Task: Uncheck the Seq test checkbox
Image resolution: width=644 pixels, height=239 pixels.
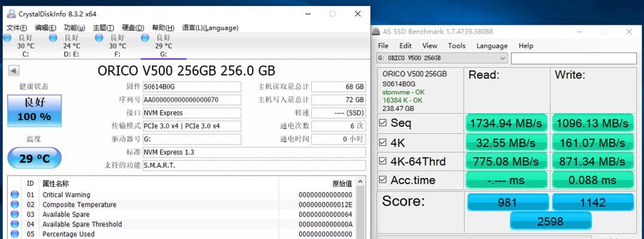Action: pyautogui.click(x=383, y=123)
